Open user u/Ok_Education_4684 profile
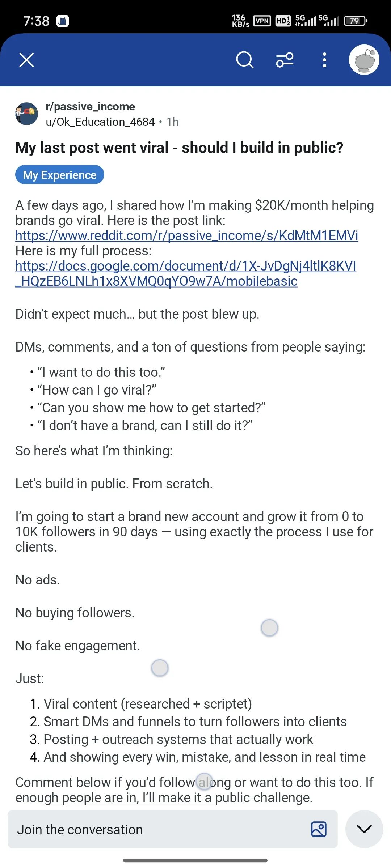391x868 pixels. [100, 122]
